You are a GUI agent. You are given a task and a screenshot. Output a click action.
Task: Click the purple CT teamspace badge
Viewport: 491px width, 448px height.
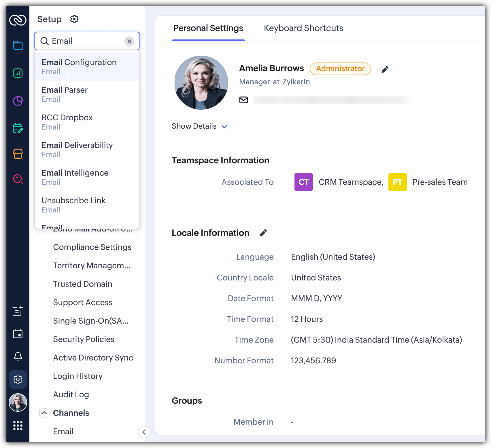(303, 182)
